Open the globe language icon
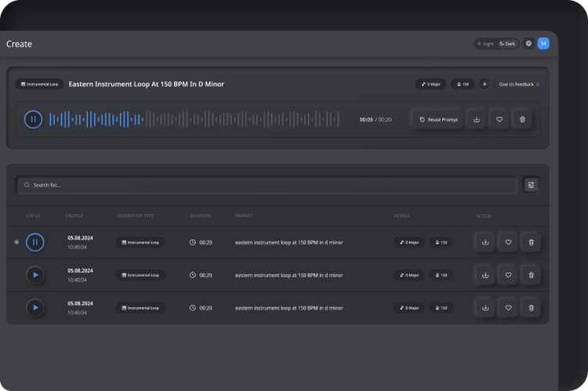This screenshot has width=588, height=391. click(x=528, y=43)
